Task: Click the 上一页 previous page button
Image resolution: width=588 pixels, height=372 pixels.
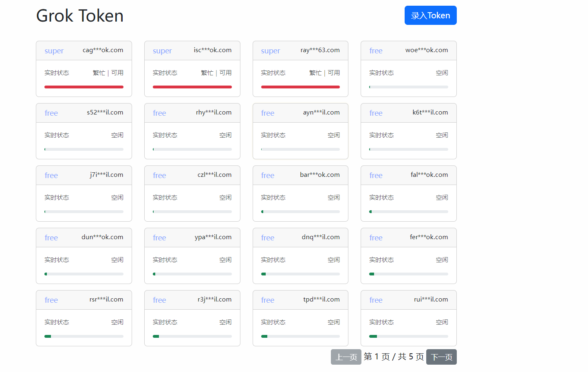Action: coord(346,357)
